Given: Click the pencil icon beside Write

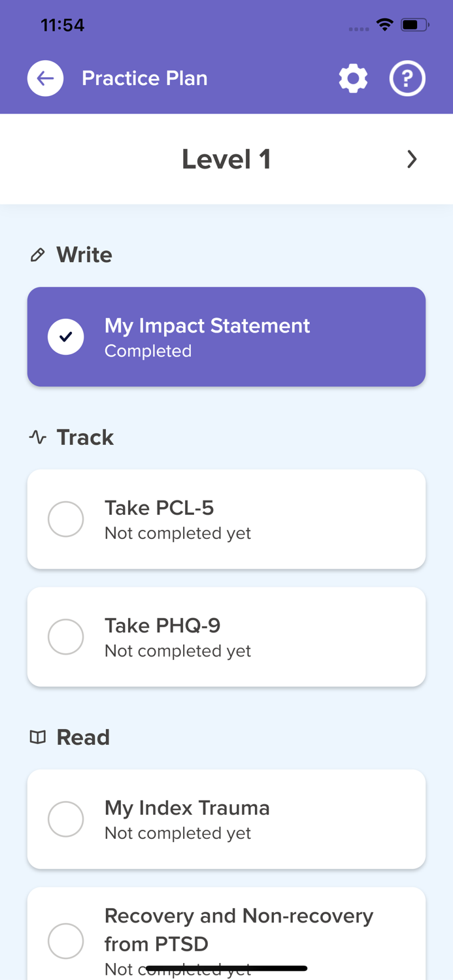Looking at the screenshot, I should pos(38,255).
